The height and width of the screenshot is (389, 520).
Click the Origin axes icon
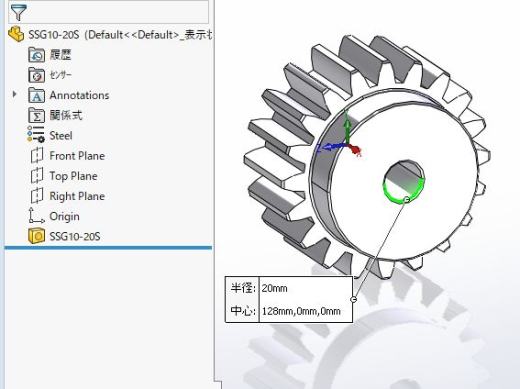pyautogui.click(x=36, y=215)
